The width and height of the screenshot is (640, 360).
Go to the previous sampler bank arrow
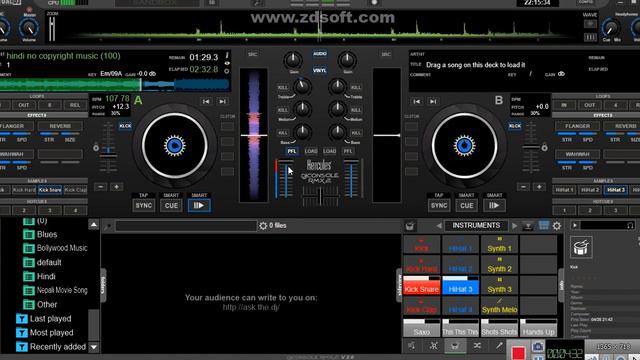point(439,226)
